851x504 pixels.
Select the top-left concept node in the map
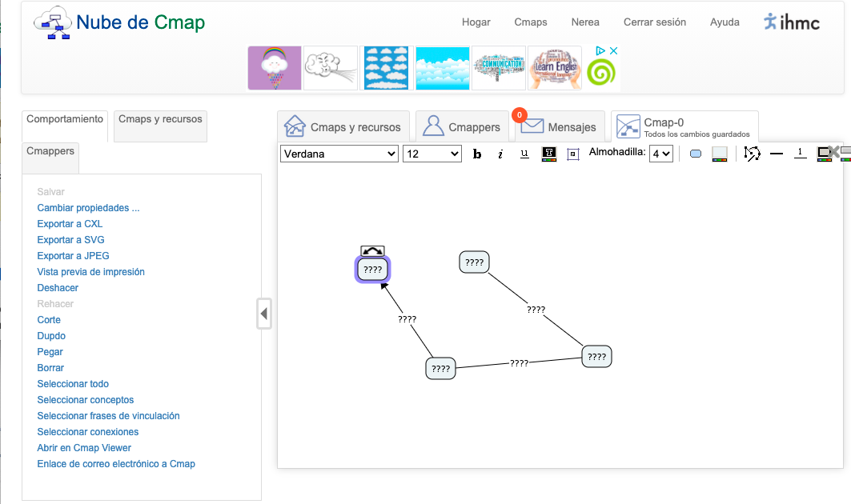(372, 270)
